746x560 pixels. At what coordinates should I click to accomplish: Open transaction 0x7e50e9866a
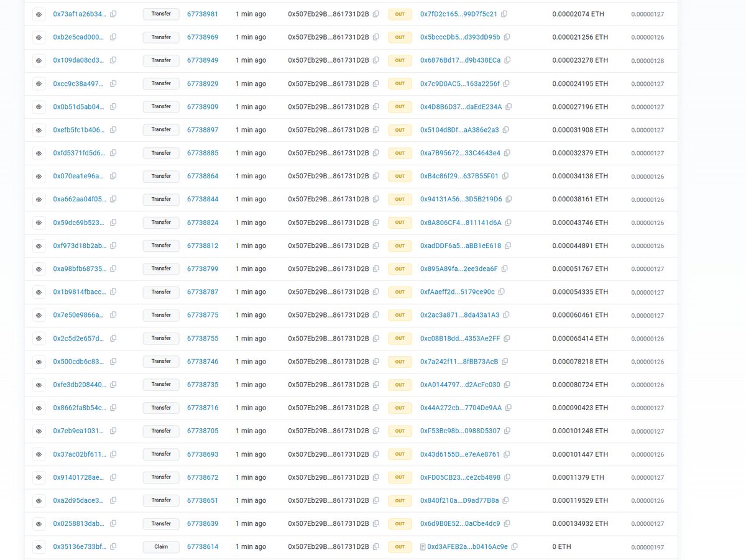tap(80, 315)
